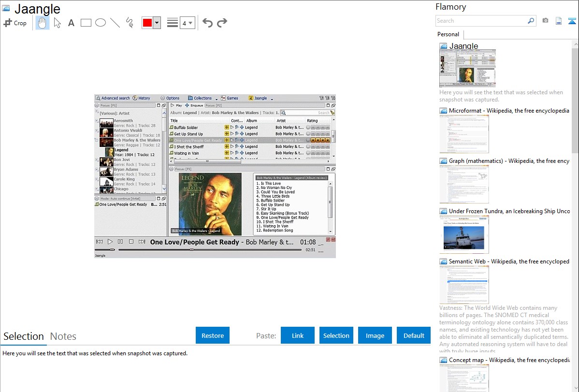Viewport: 579px width, 392px height.
Task: Open the Semantic Web snapshot thumbnail
Action: pyautogui.click(x=464, y=285)
